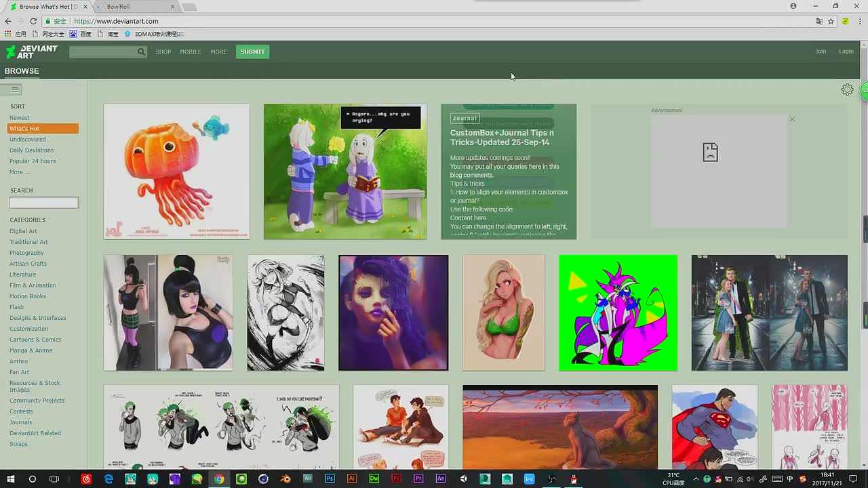Click the Join link
Viewport: 868px width, 488px height.
pyautogui.click(x=821, y=52)
